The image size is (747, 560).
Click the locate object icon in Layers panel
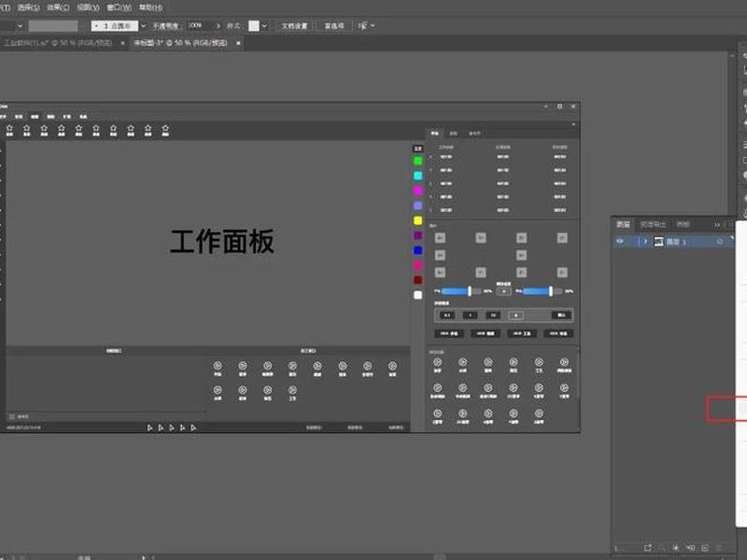pyautogui.click(x=662, y=548)
